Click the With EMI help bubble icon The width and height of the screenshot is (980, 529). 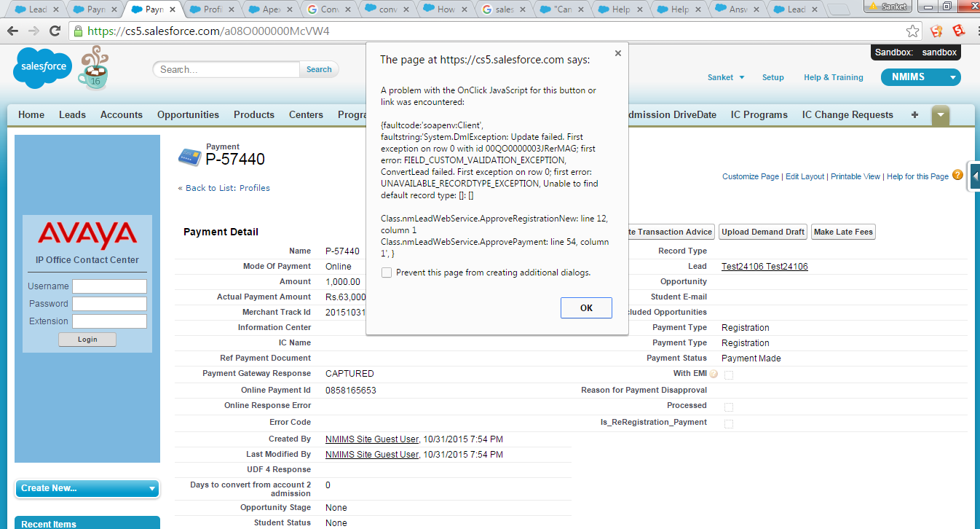click(714, 374)
